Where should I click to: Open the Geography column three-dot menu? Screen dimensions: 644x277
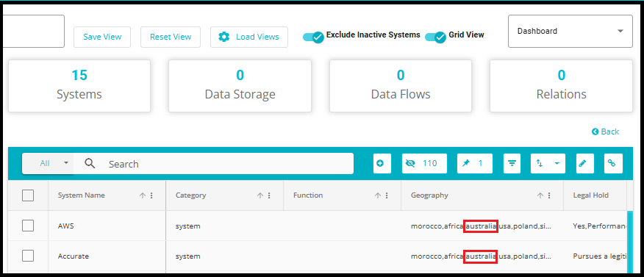pos(549,195)
